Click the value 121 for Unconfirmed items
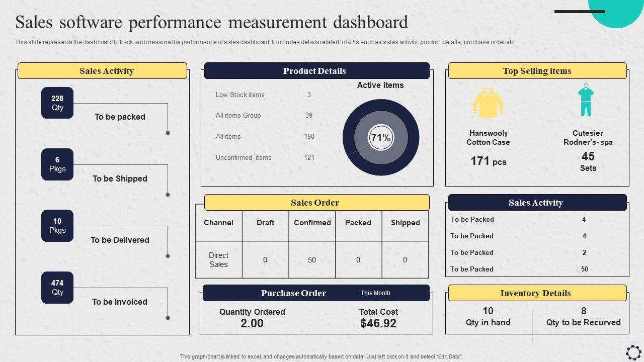Viewport: 644px width, 362px height. (x=309, y=157)
